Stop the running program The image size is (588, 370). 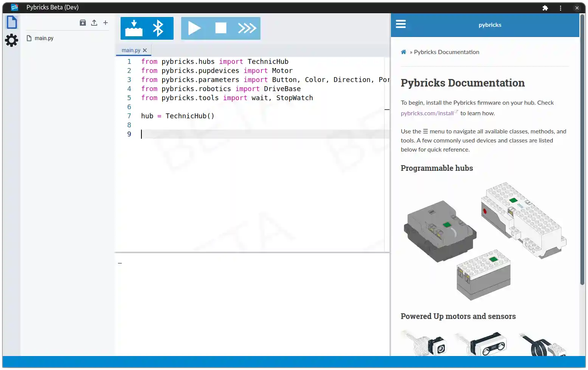(220, 28)
